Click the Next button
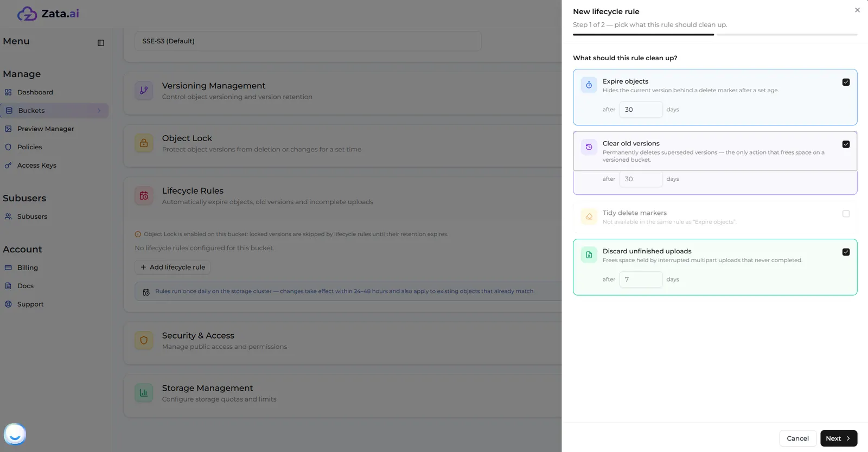Viewport: 868px width, 452px height. (x=839, y=438)
